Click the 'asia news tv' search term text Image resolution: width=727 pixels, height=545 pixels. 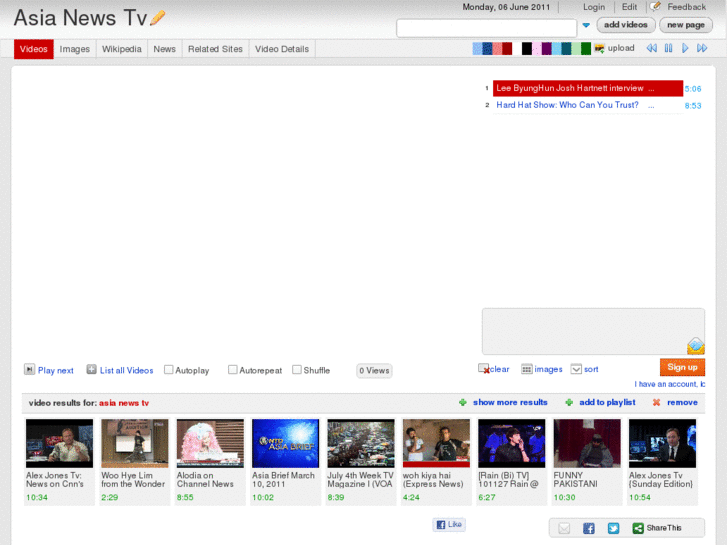coord(124,403)
